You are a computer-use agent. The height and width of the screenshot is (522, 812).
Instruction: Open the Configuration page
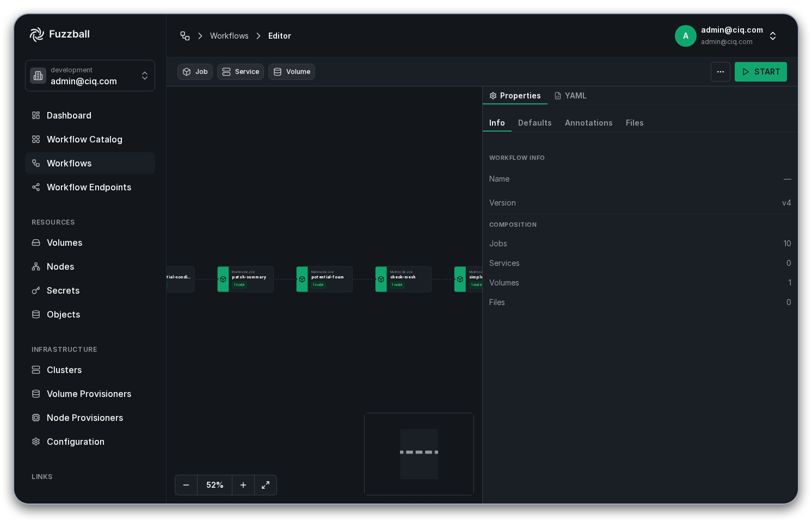click(x=90, y=442)
